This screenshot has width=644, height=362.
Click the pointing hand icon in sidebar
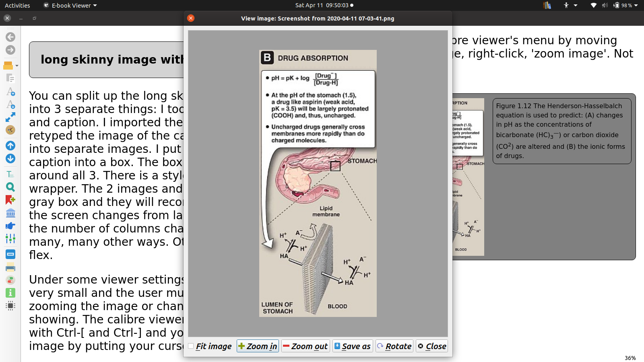tap(10, 226)
